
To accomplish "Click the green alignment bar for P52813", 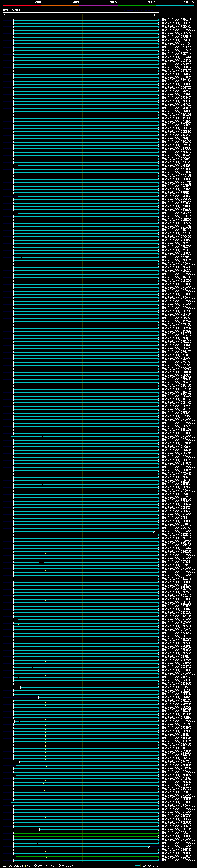I will (x=86, y=833).
